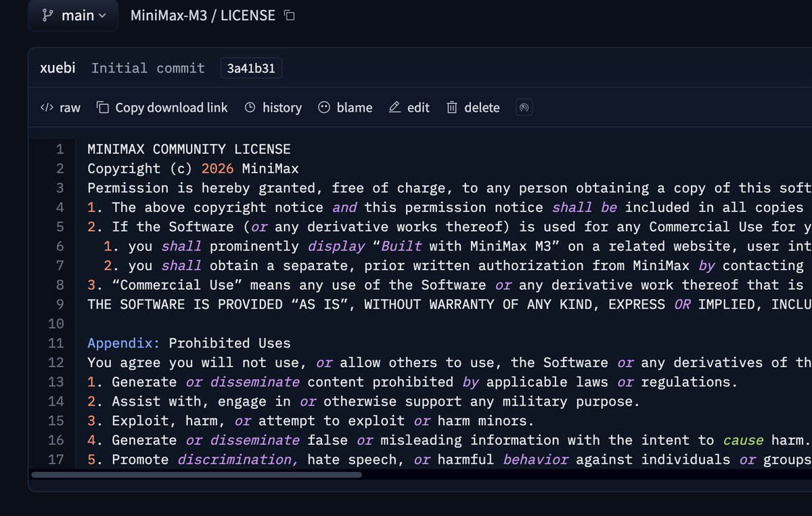Click the history clock icon

(250, 108)
